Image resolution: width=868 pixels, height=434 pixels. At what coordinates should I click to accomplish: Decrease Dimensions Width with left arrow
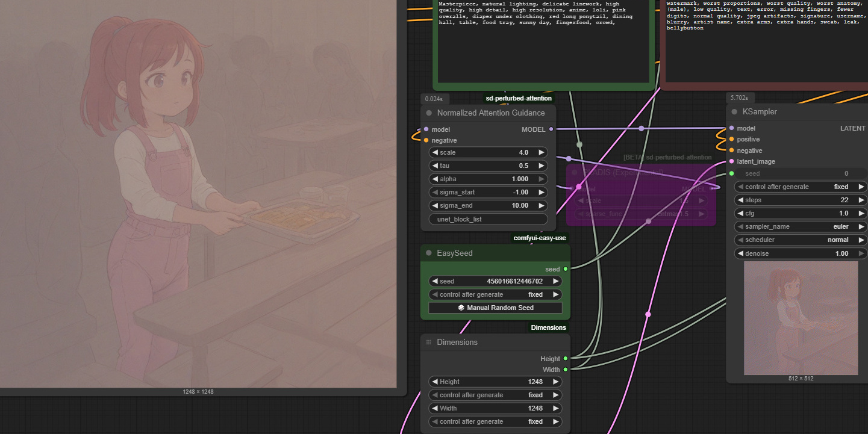435,408
